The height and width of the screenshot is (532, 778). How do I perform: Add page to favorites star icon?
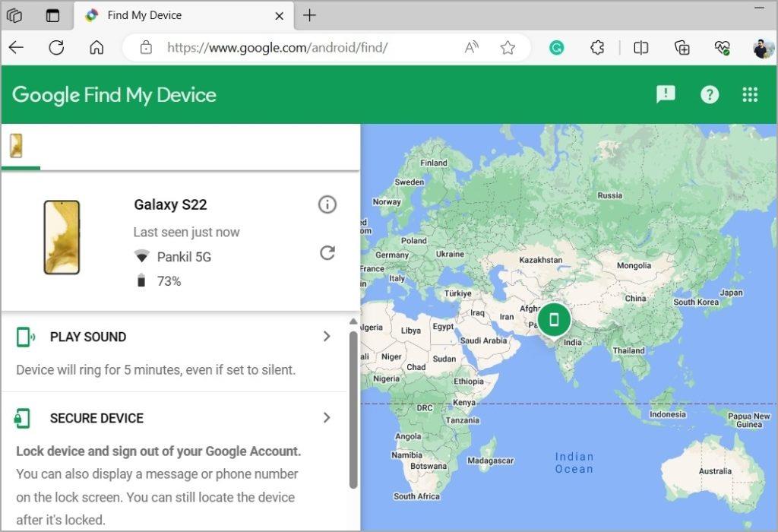point(508,48)
